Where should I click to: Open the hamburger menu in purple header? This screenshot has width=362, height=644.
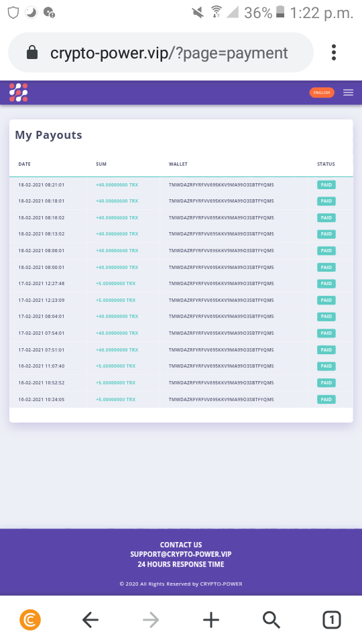pyautogui.click(x=348, y=93)
